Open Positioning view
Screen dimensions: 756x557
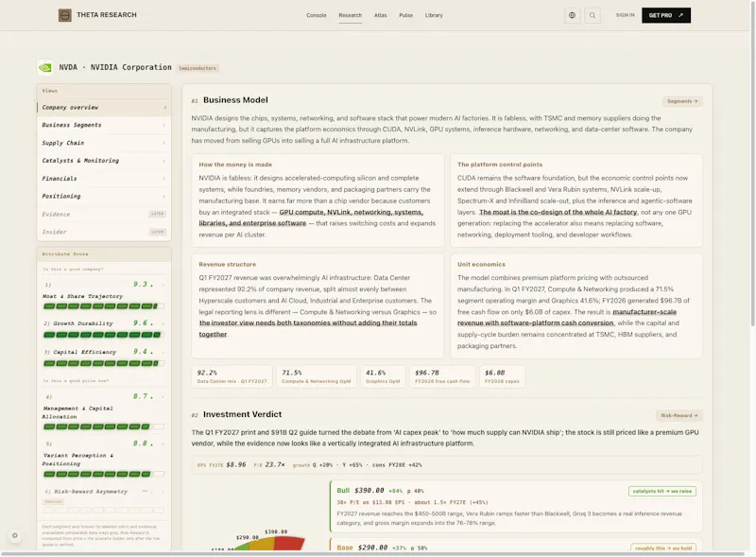[104, 197]
